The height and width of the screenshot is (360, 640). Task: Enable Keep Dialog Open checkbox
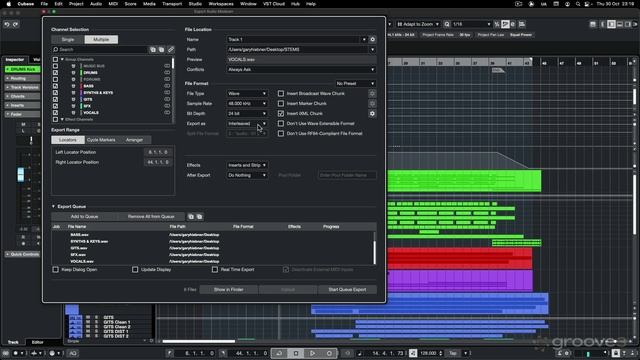tap(56, 269)
